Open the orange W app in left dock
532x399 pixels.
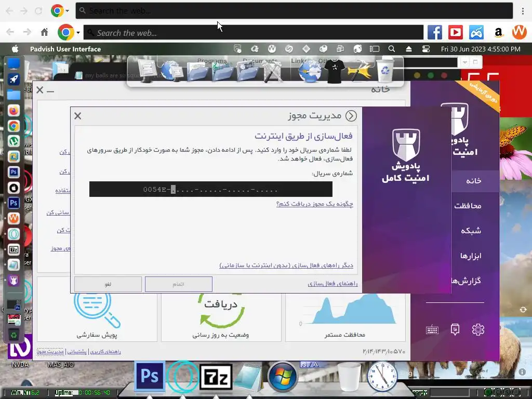tap(14, 219)
